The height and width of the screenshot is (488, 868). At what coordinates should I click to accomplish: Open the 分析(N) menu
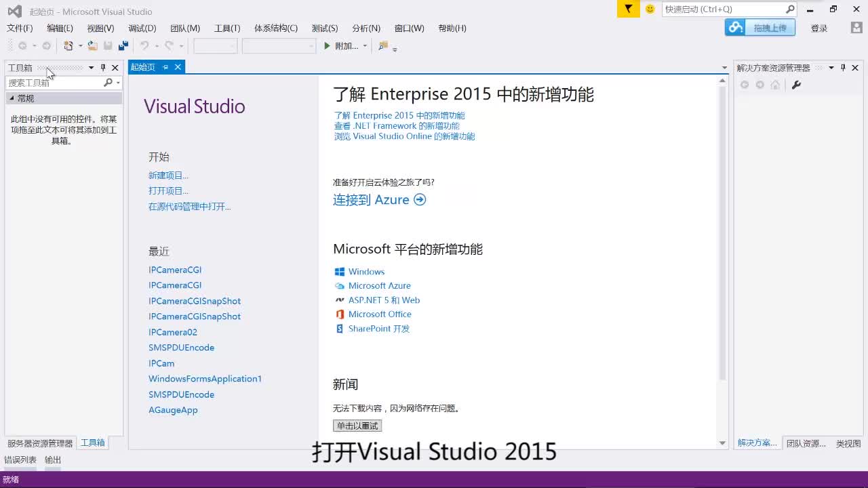pos(366,28)
